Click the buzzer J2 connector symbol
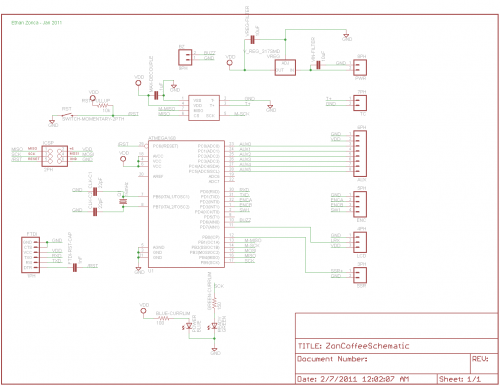The height and width of the screenshot is (386, 500). [x=185, y=57]
